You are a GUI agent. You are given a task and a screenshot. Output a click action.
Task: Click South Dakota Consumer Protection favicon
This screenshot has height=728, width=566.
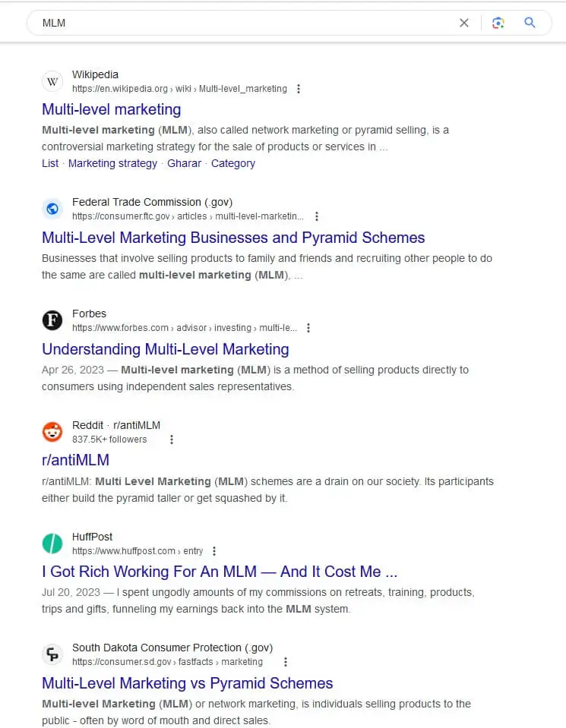point(52,654)
